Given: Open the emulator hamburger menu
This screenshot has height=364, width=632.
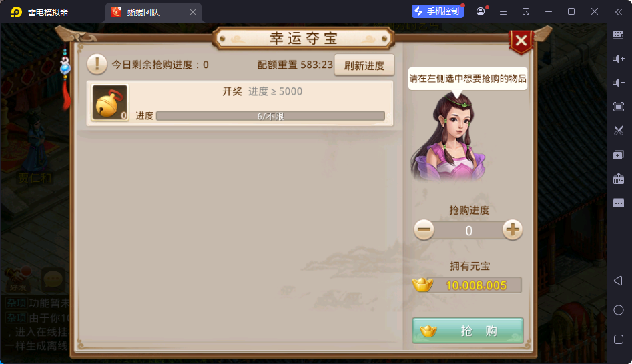Looking at the screenshot, I should point(503,12).
